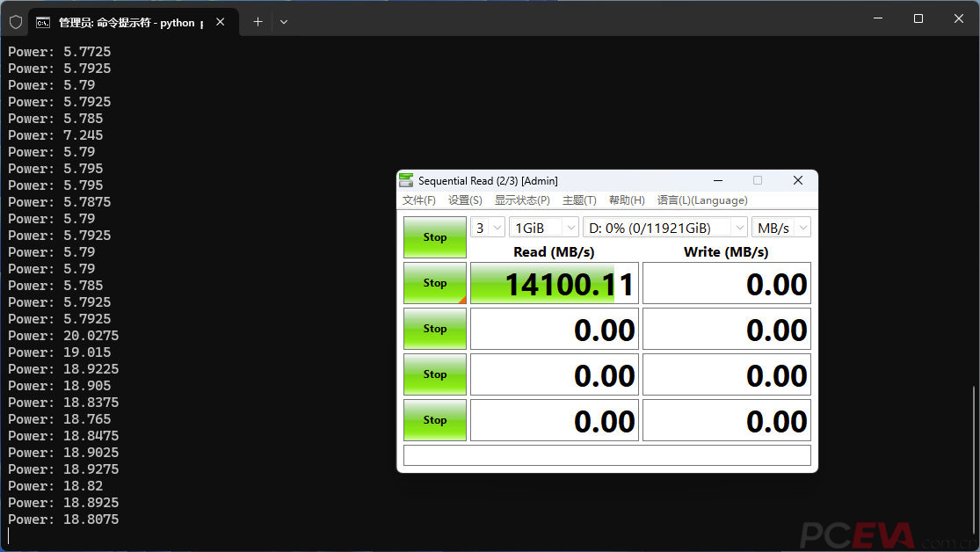Viewport: 980px width, 552px height.
Task: Minimize the Sequential Read window
Action: (x=718, y=180)
